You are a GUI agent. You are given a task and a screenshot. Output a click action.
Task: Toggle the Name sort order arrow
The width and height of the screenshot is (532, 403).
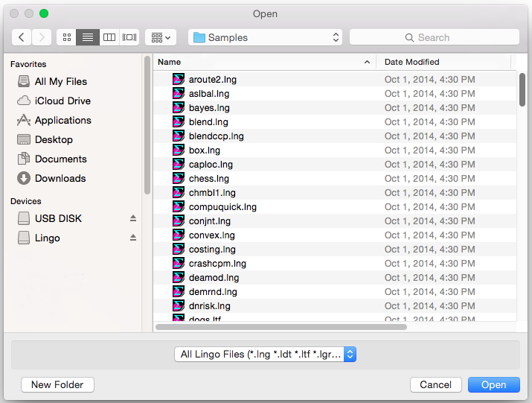[x=367, y=62]
